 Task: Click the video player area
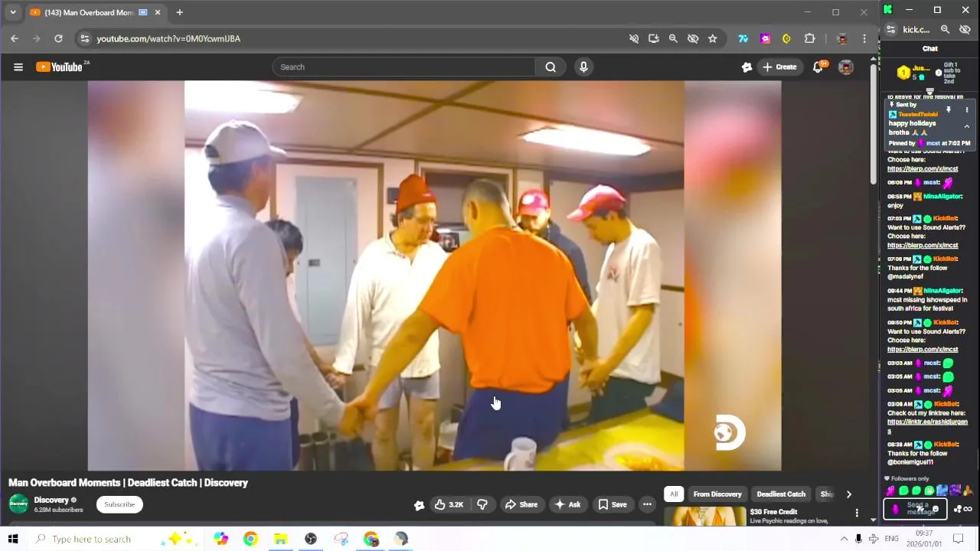pos(434,275)
